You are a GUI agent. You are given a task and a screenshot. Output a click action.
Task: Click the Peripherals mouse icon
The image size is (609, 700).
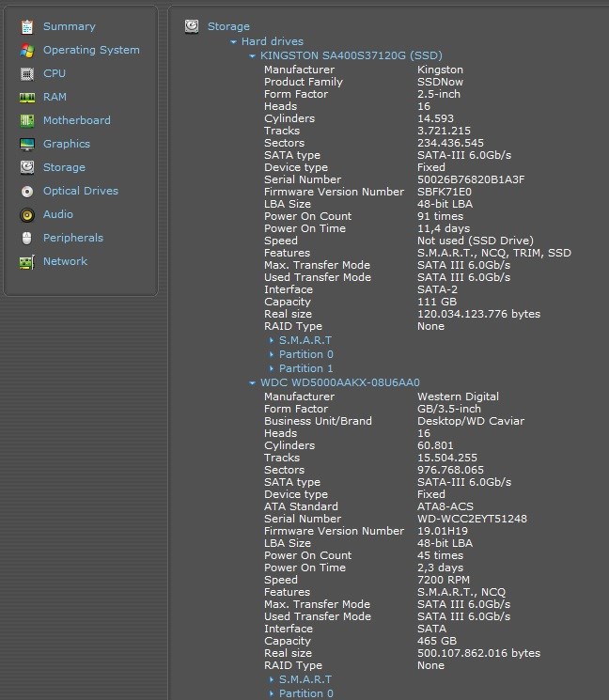(27, 239)
